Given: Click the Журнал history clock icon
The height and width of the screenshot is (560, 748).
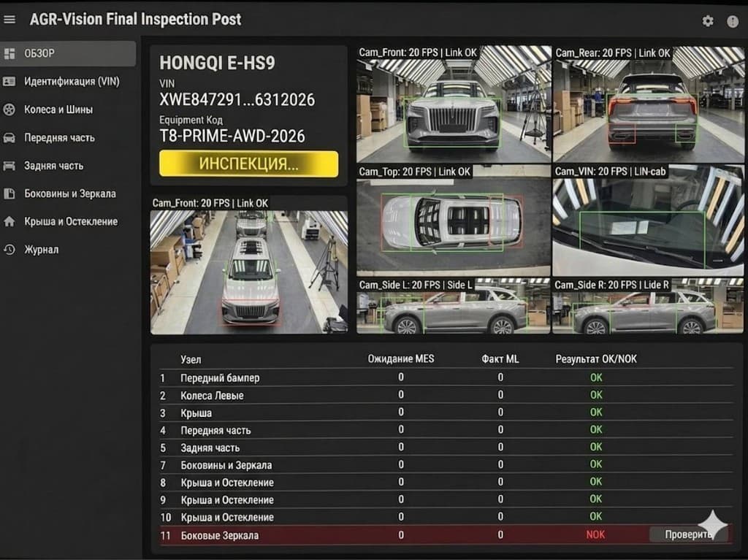Looking at the screenshot, I should click(9, 250).
